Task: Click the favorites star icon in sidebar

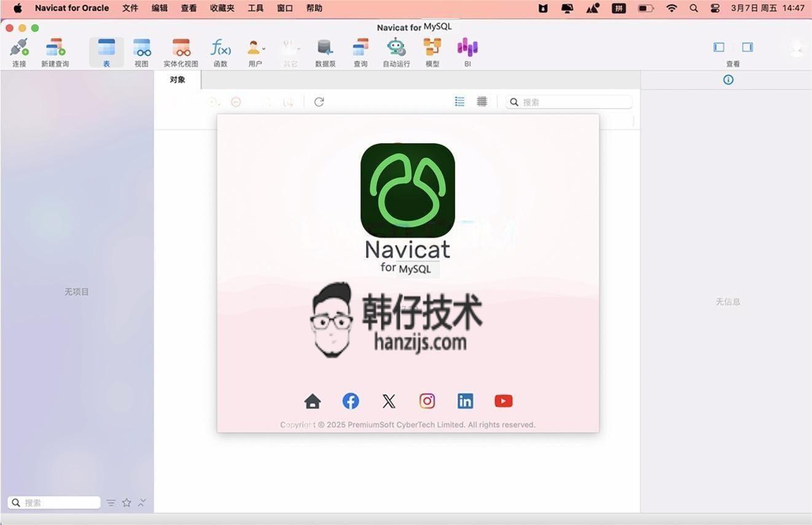Action: (127, 502)
